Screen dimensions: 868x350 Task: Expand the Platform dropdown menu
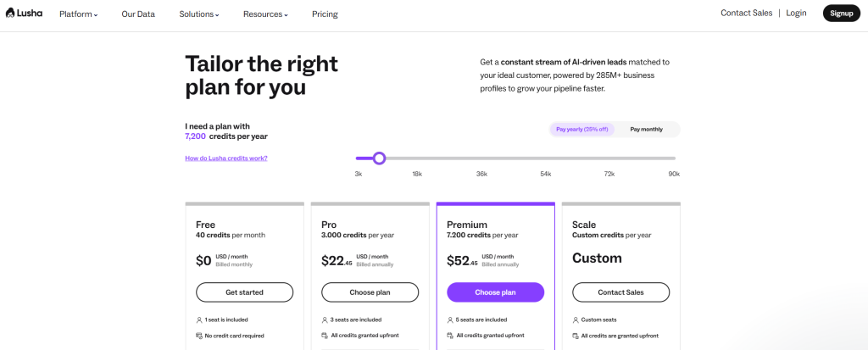(x=78, y=14)
